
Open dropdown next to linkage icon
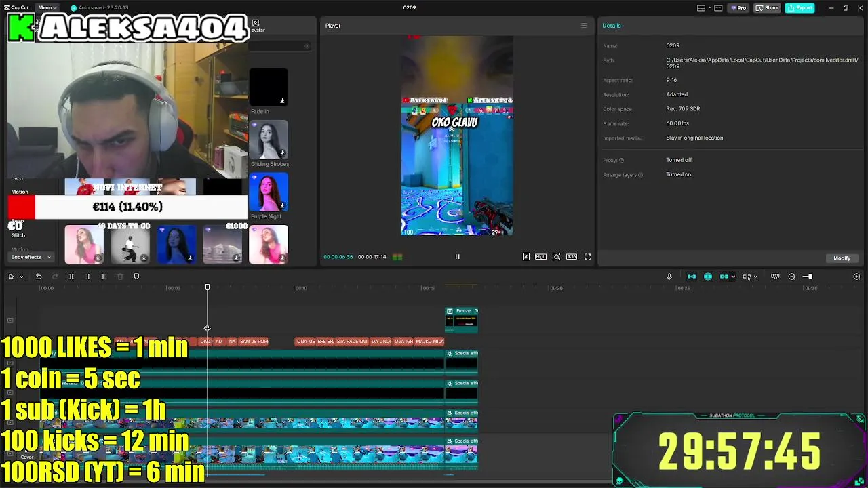click(733, 277)
